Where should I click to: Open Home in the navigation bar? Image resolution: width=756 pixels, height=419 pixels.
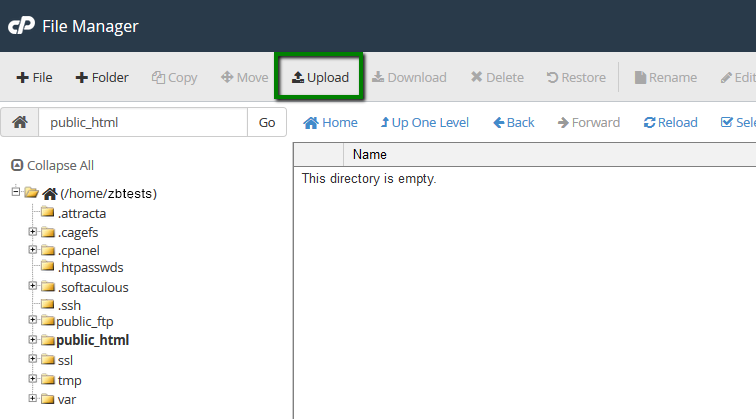pos(330,123)
